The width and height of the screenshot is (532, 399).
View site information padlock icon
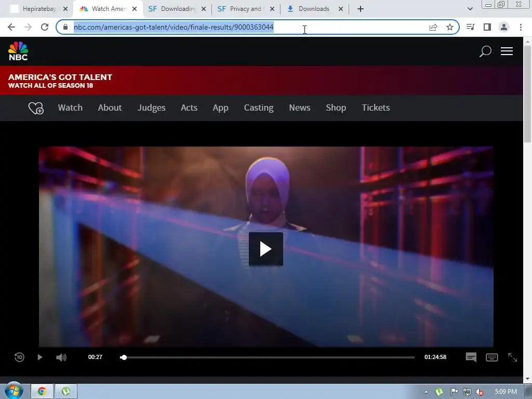coord(65,27)
